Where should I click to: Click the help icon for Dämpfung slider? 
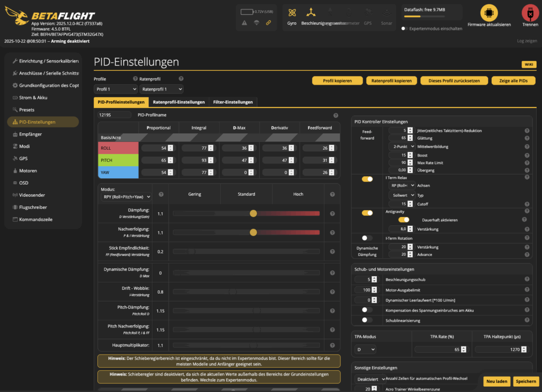click(x=332, y=214)
